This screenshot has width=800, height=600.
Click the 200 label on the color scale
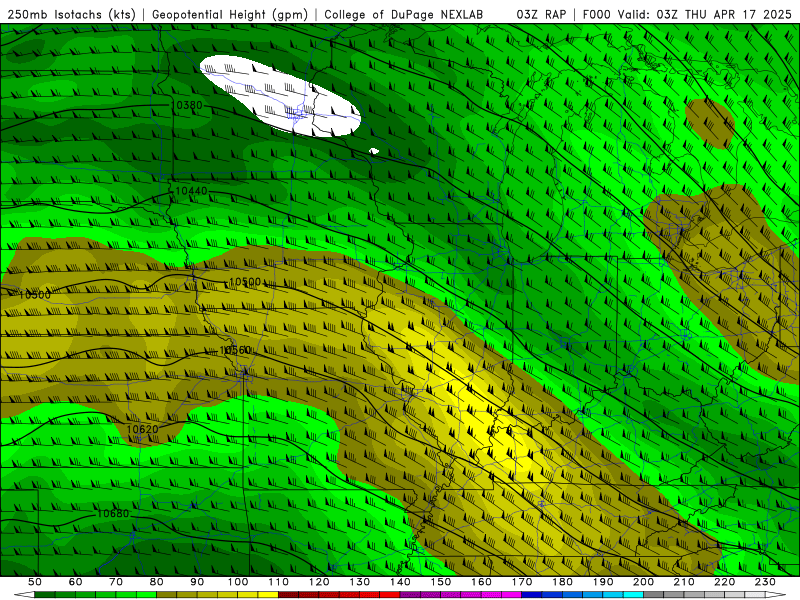643,582
